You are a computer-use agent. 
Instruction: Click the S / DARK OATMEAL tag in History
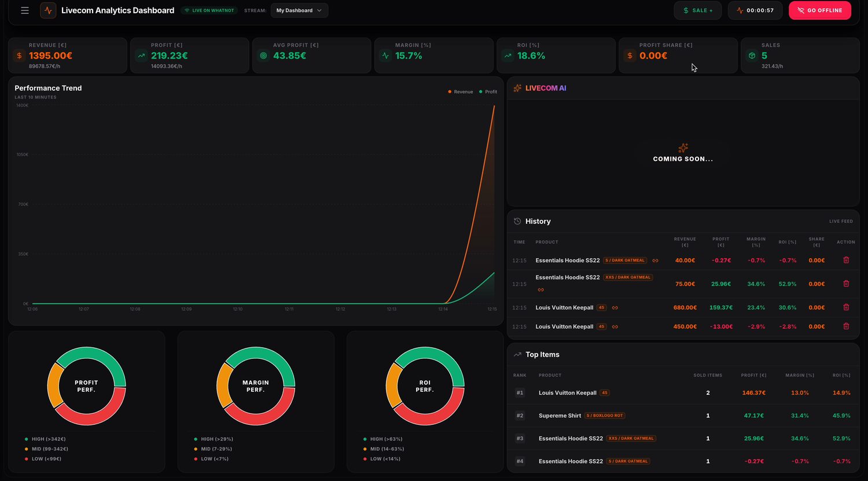click(625, 260)
